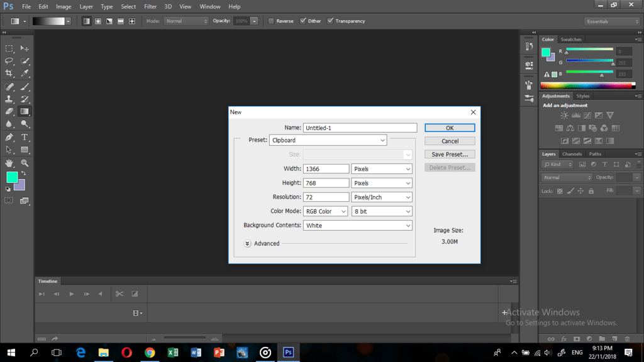644x362 pixels.
Task: Add a Brightness/Contrast adjustment
Action: coord(564,115)
